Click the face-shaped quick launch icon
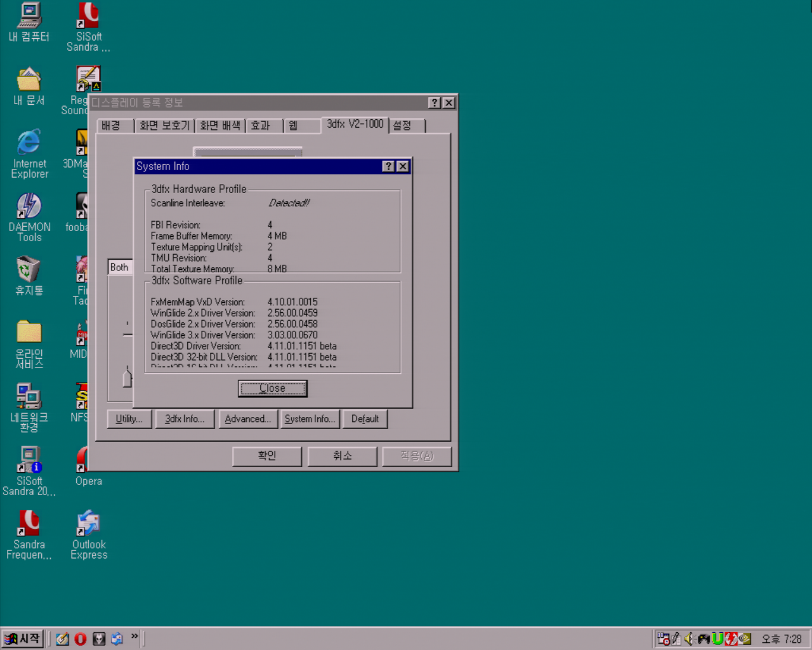812x650 pixels. pos(99,639)
